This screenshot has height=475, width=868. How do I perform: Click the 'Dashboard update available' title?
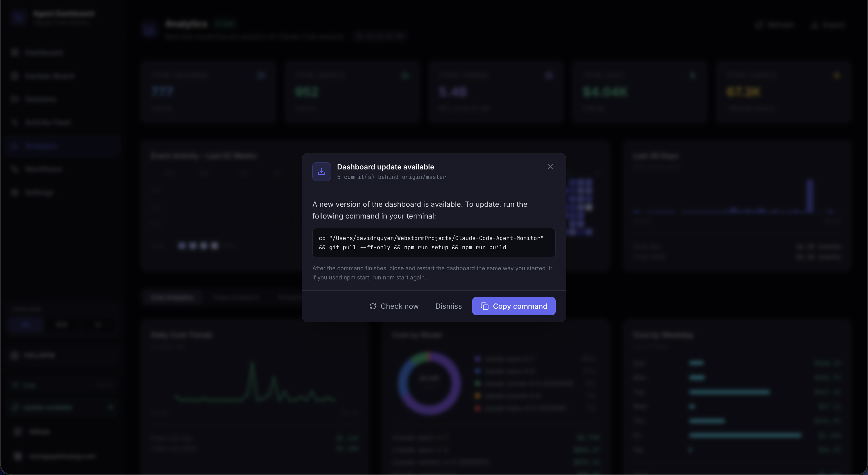click(385, 167)
